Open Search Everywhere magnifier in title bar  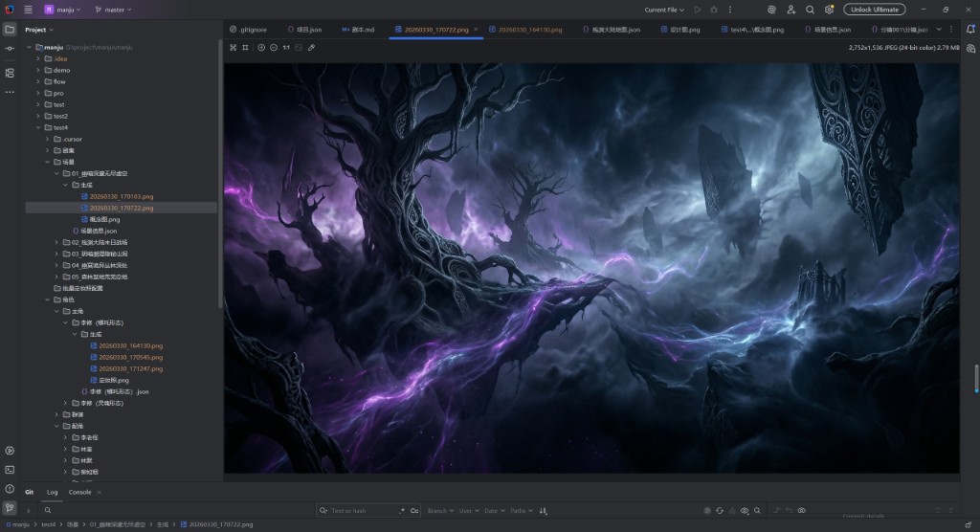coord(810,10)
